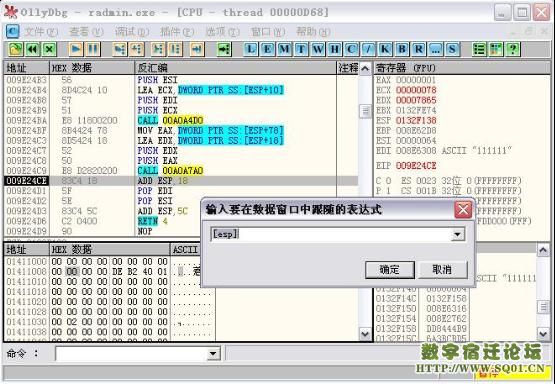The image size is (555, 384).
Task: Click the Open file toolbar icon
Action: tap(15, 49)
